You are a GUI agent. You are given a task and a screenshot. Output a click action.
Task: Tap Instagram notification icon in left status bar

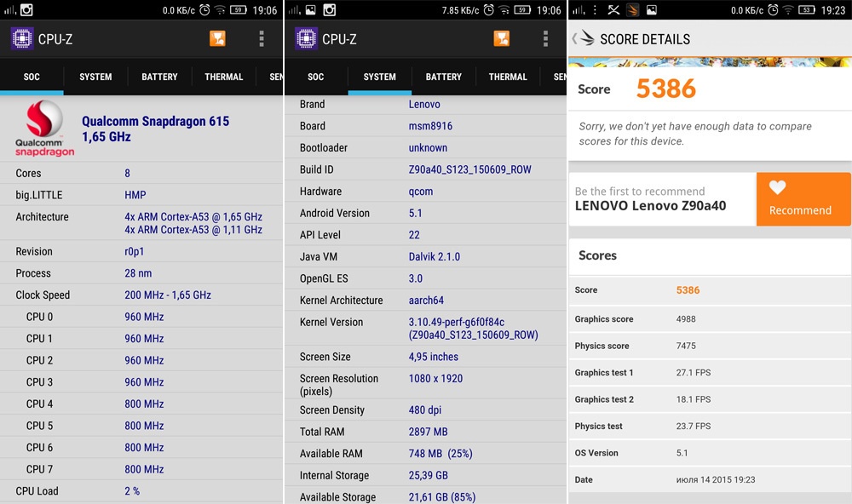26,9
